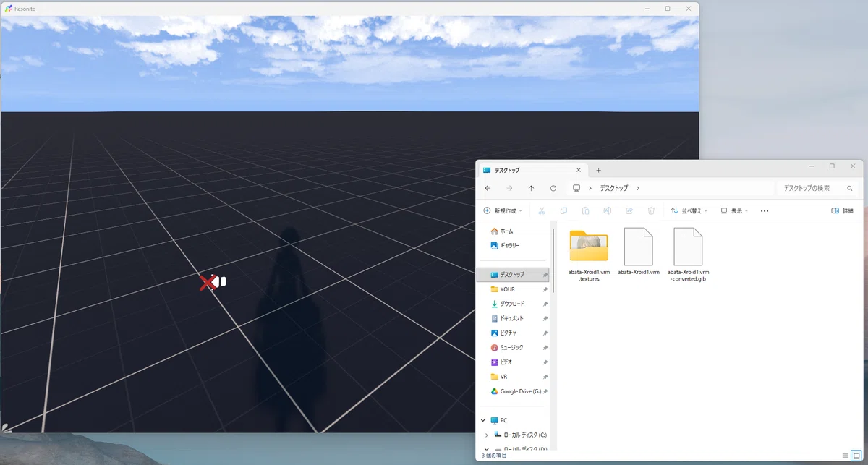Click the Delete trash icon

651,210
